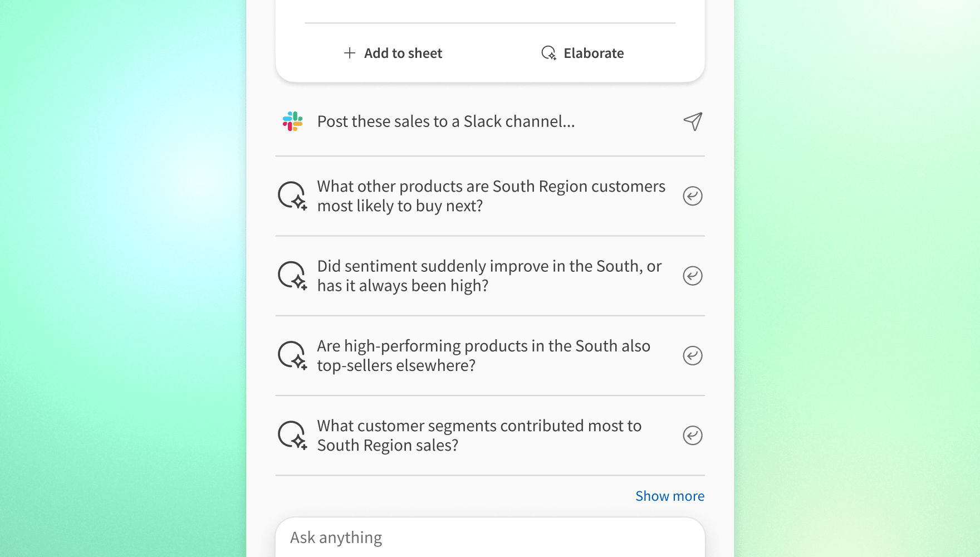The image size is (980, 557).
Task: Click submit arrow for South Region customers question
Action: 693,196
